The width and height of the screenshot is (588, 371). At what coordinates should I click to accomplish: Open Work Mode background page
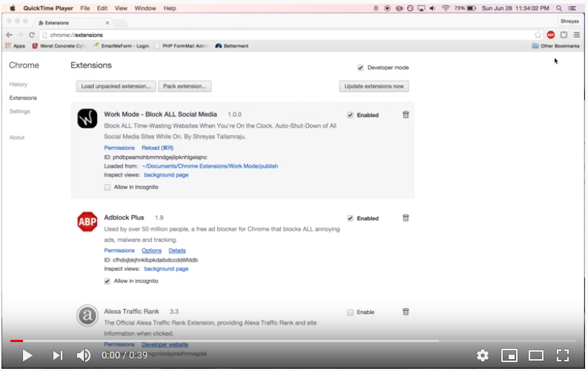click(166, 175)
